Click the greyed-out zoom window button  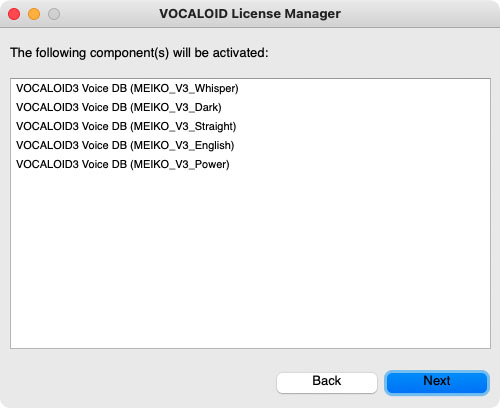coord(54,14)
